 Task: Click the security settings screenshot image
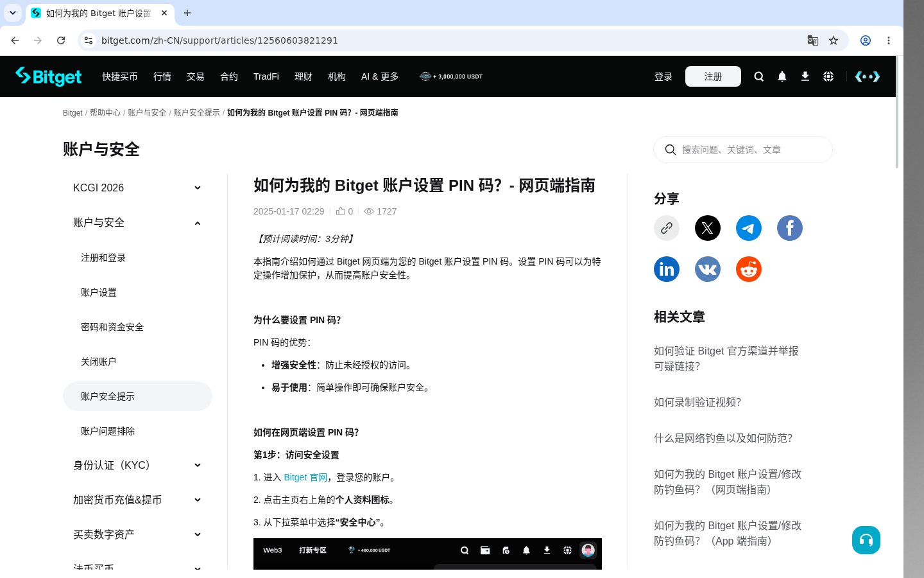click(427, 554)
